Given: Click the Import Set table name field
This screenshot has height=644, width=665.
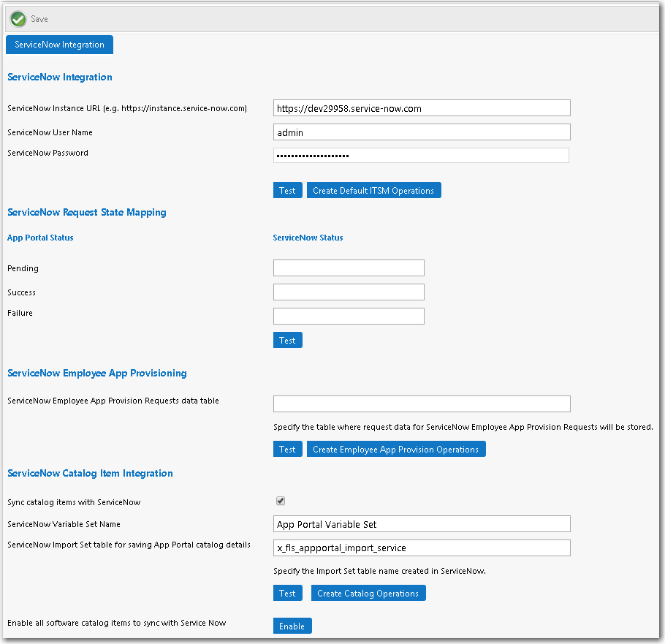Looking at the screenshot, I should 421,548.
